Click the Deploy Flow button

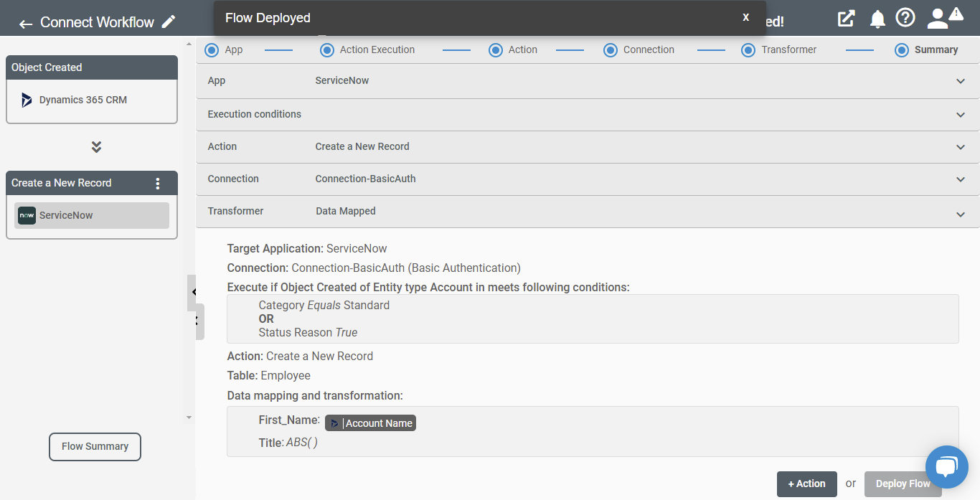coord(903,484)
